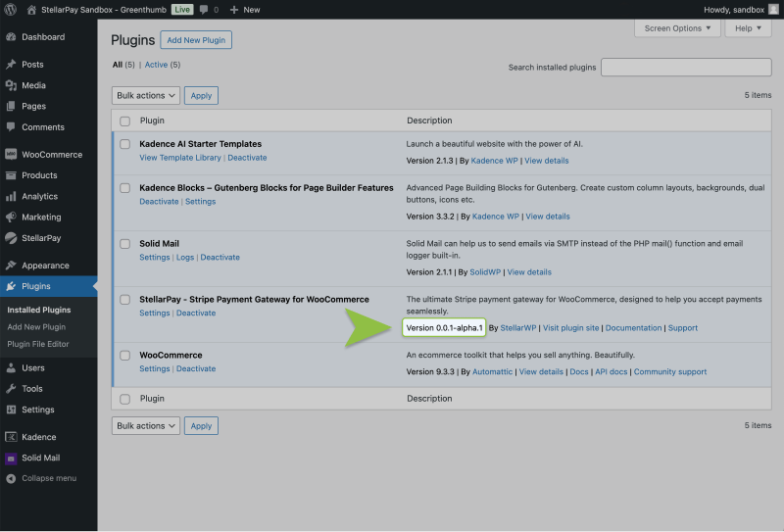The width and height of the screenshot is (784, 532).
Task: Tick the Solid Mail plugin checkbox
Action: (124, 244)
